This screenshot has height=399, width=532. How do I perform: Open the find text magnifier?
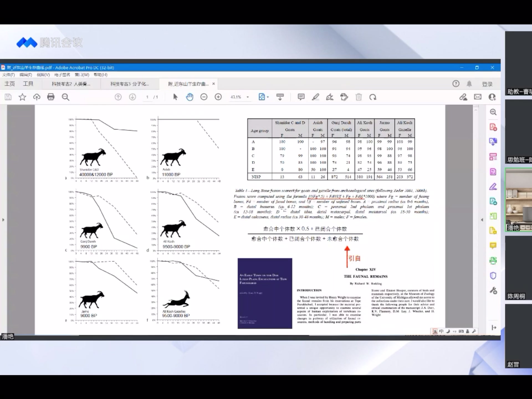65,97
